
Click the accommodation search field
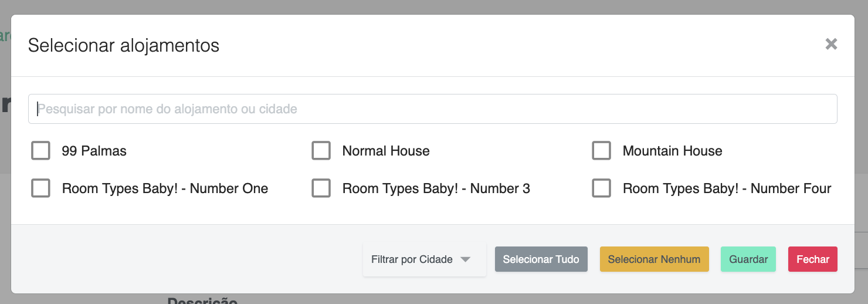coord(432,109)
